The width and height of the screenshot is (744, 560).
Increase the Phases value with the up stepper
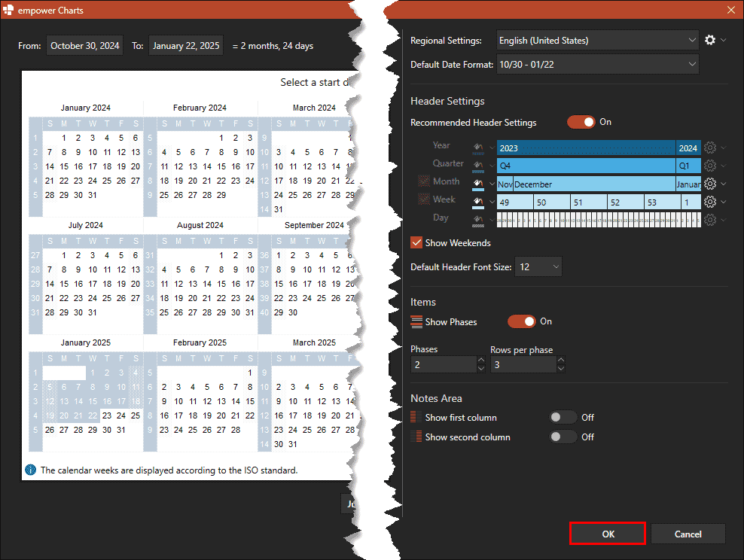(x=480, y=360)
